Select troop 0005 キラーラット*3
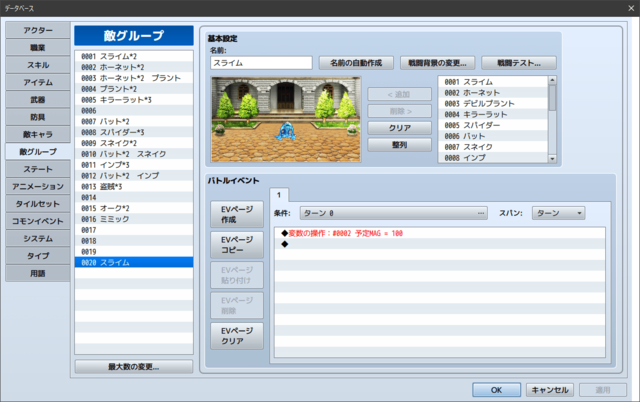The width and height of the screenshot is (640, 402). (x=134, y=100)
